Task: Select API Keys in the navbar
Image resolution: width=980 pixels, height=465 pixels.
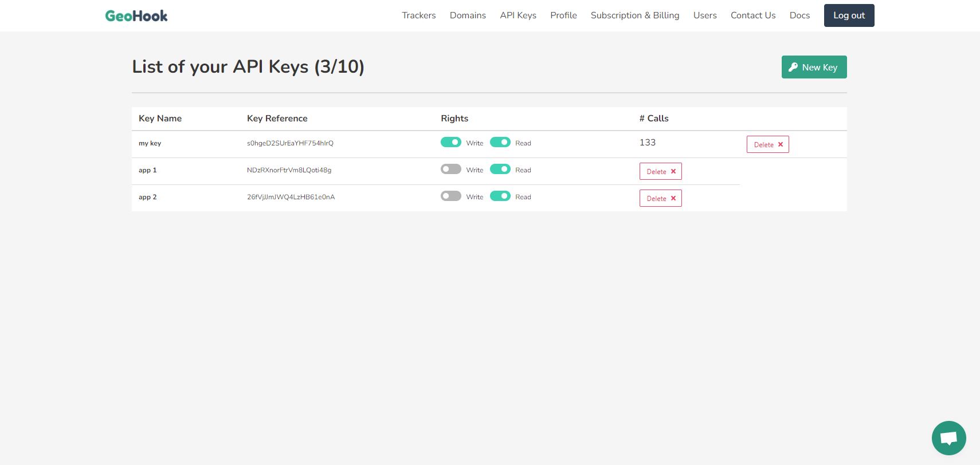Action: [518, 15]
